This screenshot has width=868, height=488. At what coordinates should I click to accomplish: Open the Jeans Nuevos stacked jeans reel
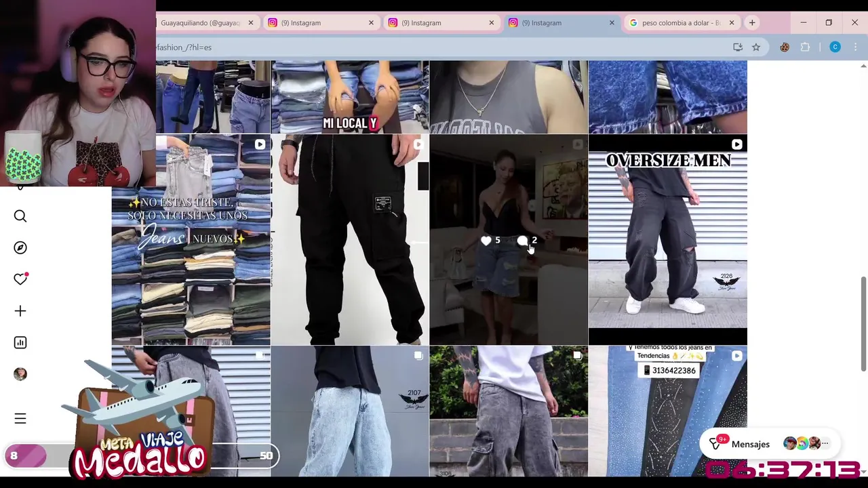tap(191, 240)
